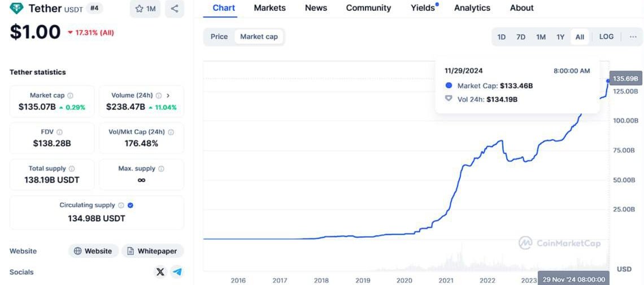Open the Whitepaper link button

coord(153,251)
